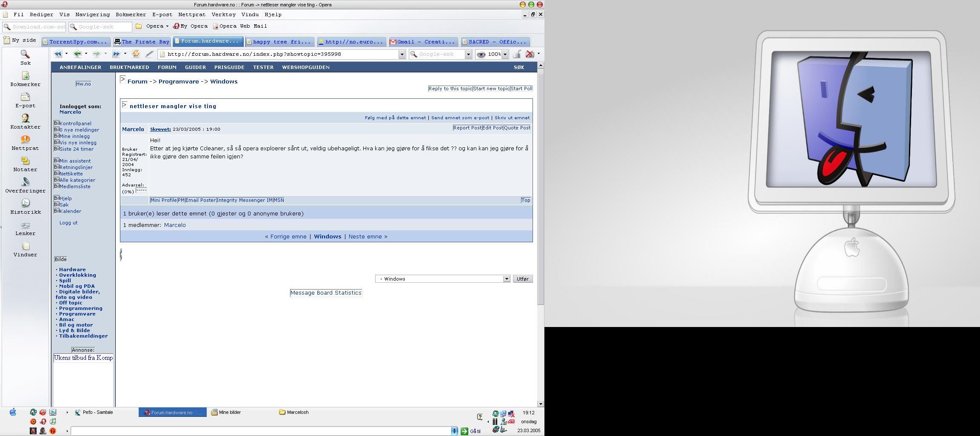The image size is (980, 436).
Task: Open the back button history dropdown
Action: [x=86, y=54]
